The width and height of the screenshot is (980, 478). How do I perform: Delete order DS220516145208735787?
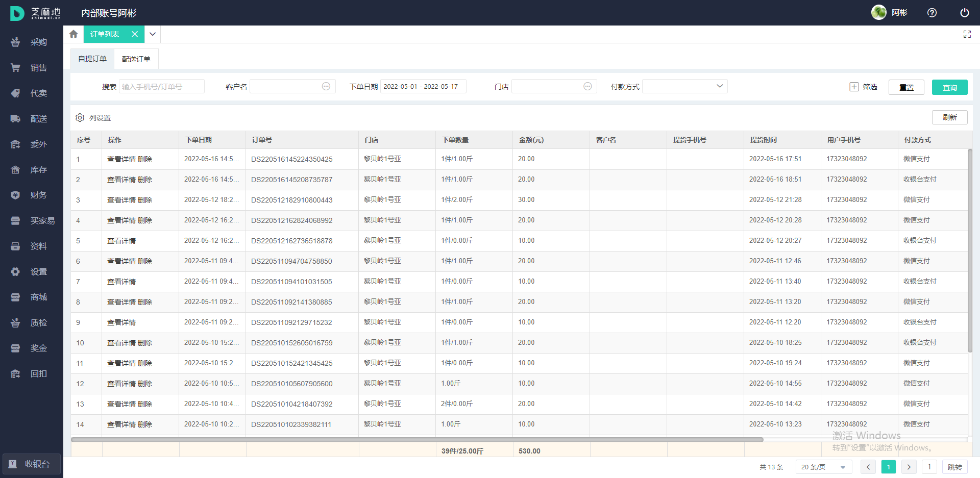coord(145,180)
